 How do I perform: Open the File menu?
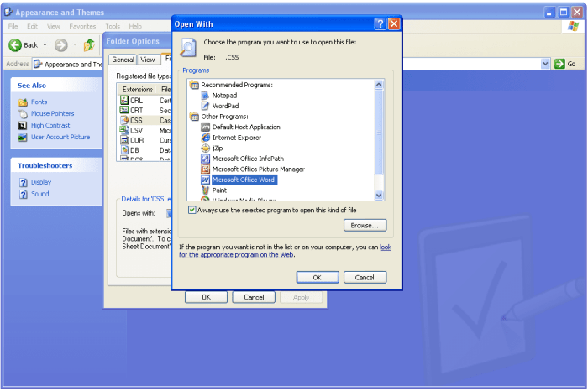[x=13, y=26]
